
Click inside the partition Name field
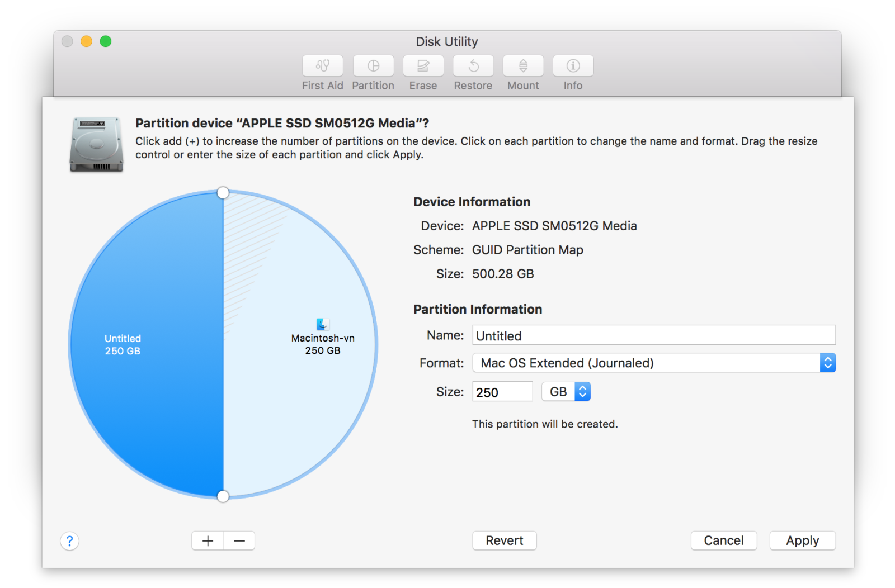point(615,335)
